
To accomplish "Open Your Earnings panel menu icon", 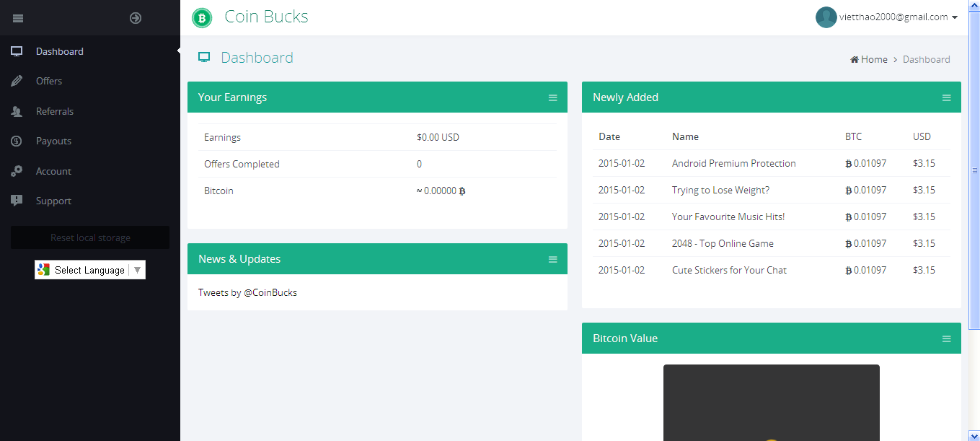I will (x=553, y=97).
